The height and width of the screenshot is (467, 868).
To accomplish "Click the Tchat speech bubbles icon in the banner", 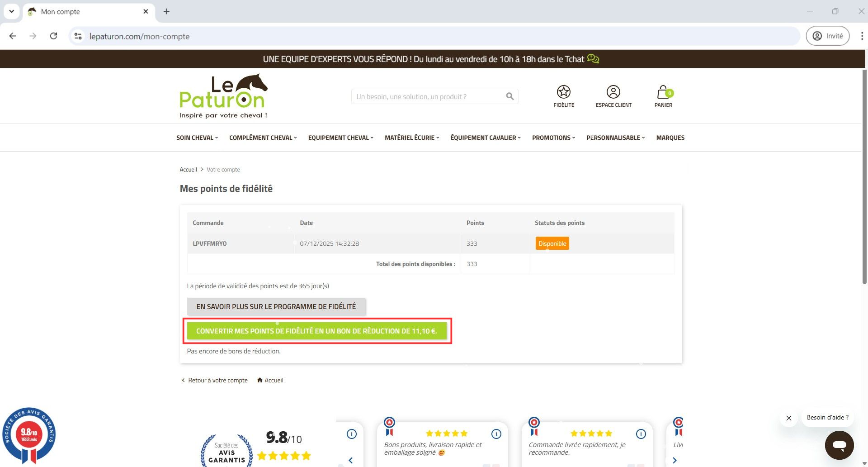I will pyautogui.click(x=593, y=58).
